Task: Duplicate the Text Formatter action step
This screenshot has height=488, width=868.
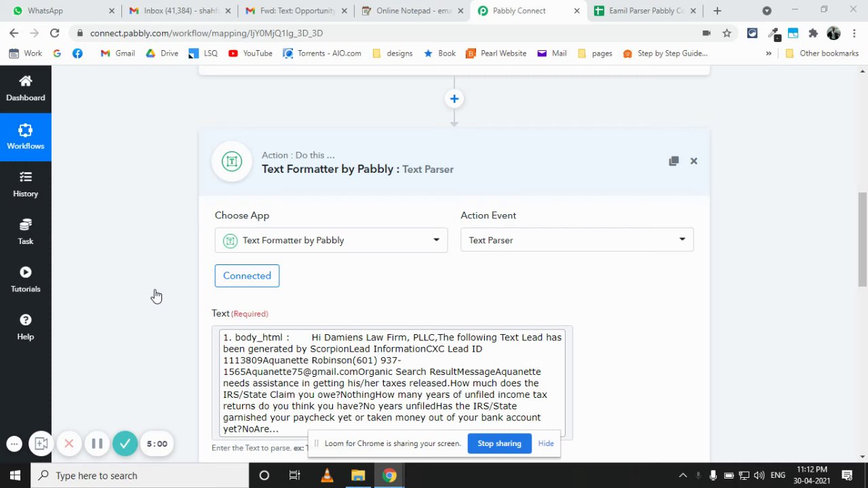Action: click(673, 161)
